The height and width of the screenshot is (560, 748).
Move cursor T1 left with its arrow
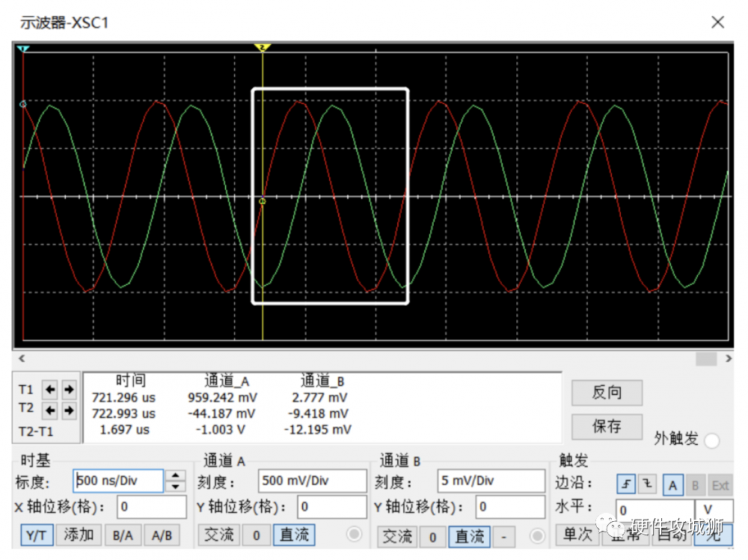[50, 390]
